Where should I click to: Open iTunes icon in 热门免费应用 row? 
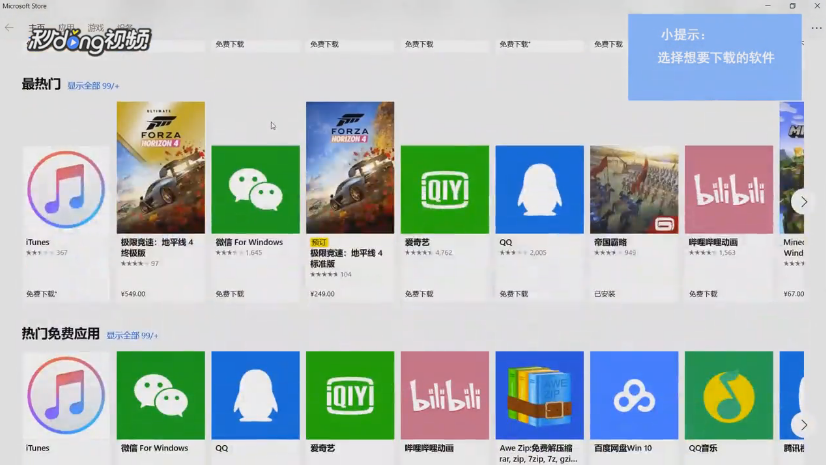coord(66,395)
